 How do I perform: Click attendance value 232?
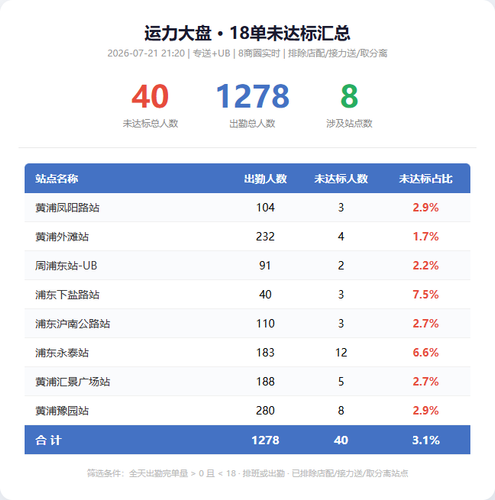tap(265, 237)
